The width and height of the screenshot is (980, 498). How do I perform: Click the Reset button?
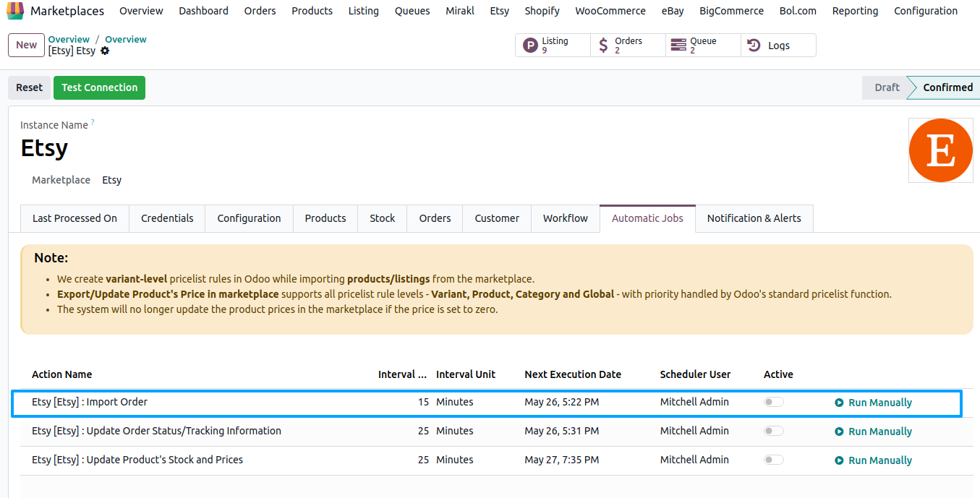(x=29, y=87)
